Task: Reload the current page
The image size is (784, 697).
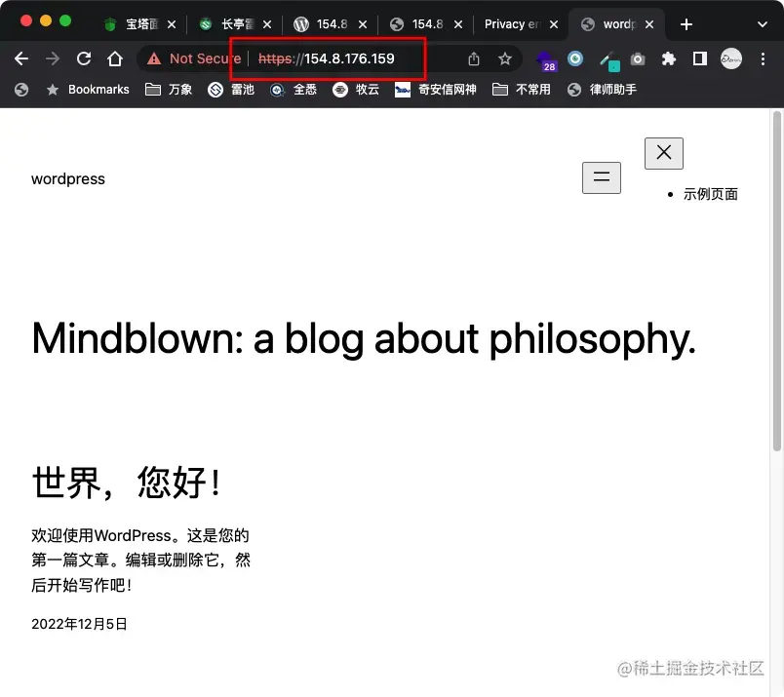Action: tap(84, 59)
